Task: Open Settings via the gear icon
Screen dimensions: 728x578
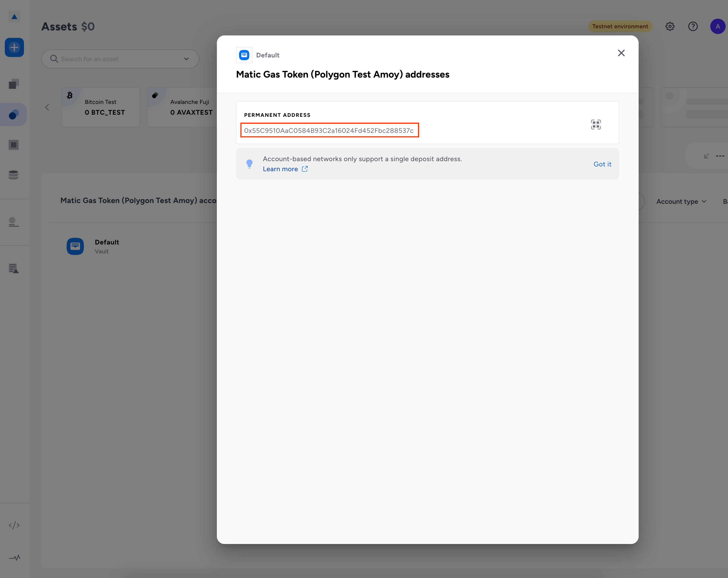Action: click(x=670, y=26)
